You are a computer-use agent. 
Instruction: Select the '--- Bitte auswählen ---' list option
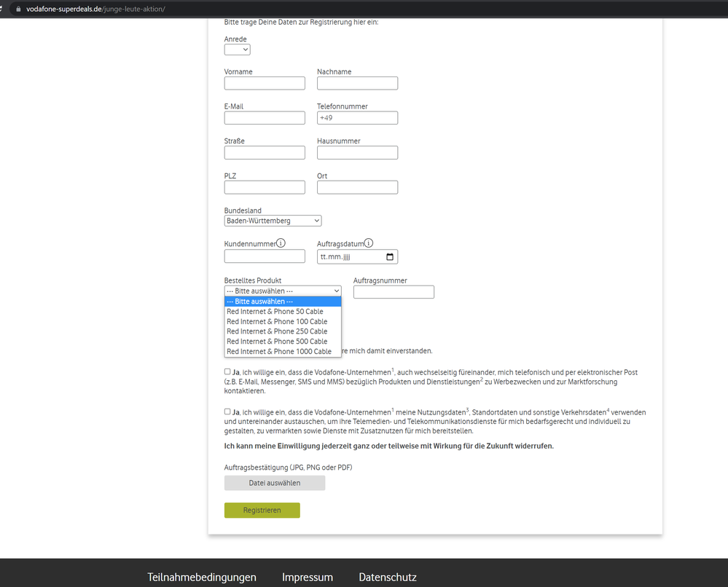click(x=283, y=302)
